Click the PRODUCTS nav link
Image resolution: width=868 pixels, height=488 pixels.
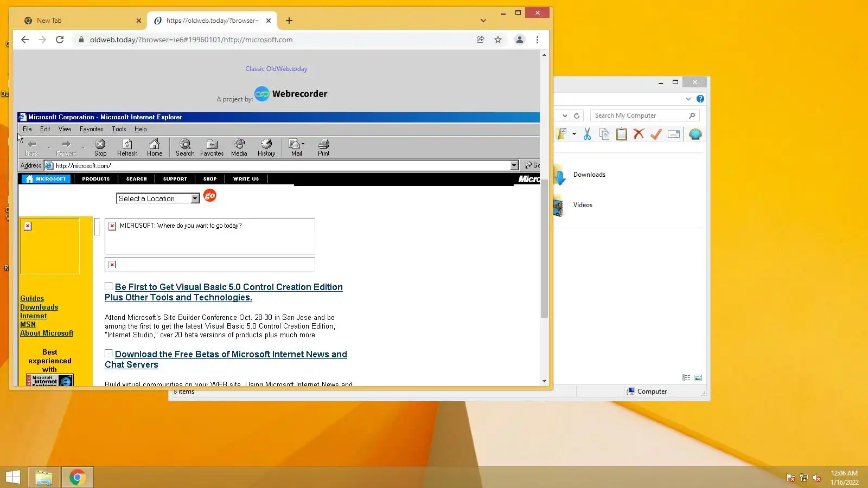(96, 179)
